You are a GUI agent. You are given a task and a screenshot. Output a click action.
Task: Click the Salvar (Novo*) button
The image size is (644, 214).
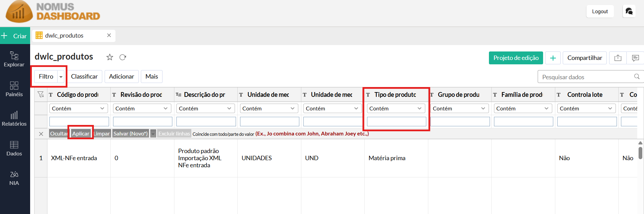point(130,133)
